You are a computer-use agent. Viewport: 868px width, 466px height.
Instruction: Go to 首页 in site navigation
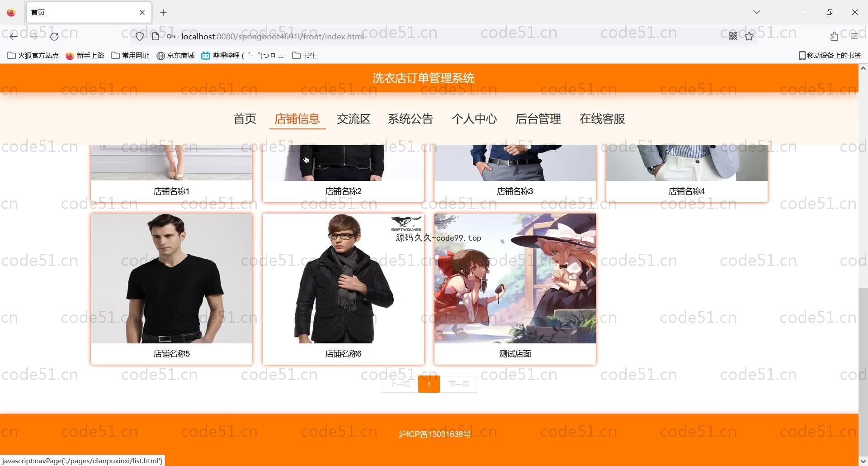tap(245, 119)
